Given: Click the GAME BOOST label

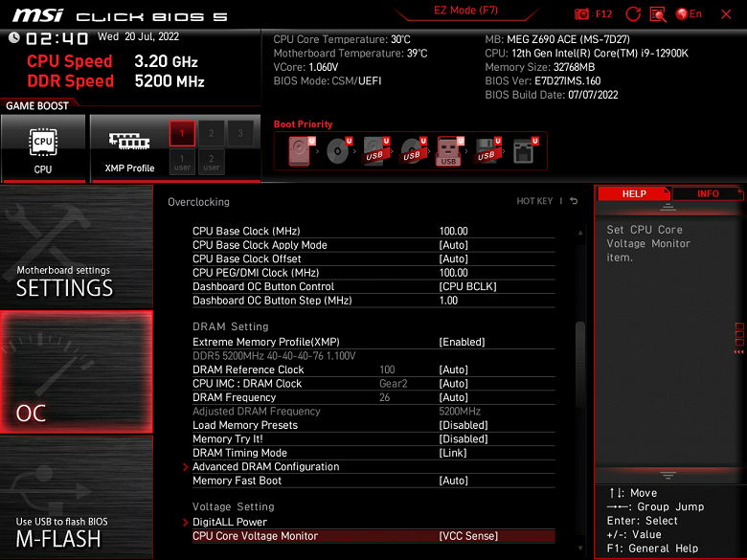Looking at the screenshot, I should pyautogui.click(x=37, y=105).
